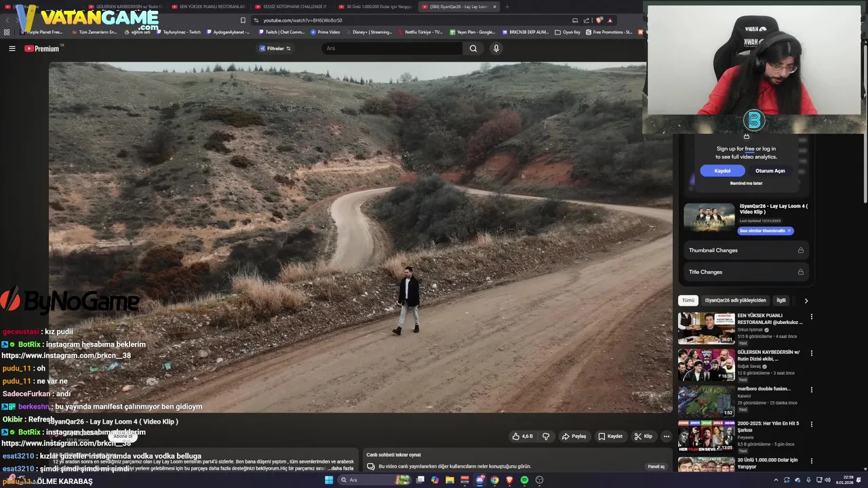Go to YouTube Premium home logo
The width and height of the screenshot is (868, 488).
(x=43, y=48)
